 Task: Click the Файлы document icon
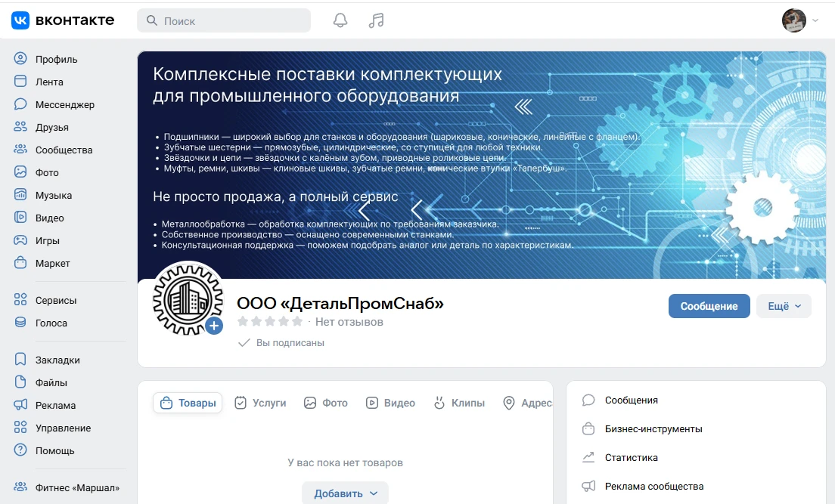pos(20,382)
